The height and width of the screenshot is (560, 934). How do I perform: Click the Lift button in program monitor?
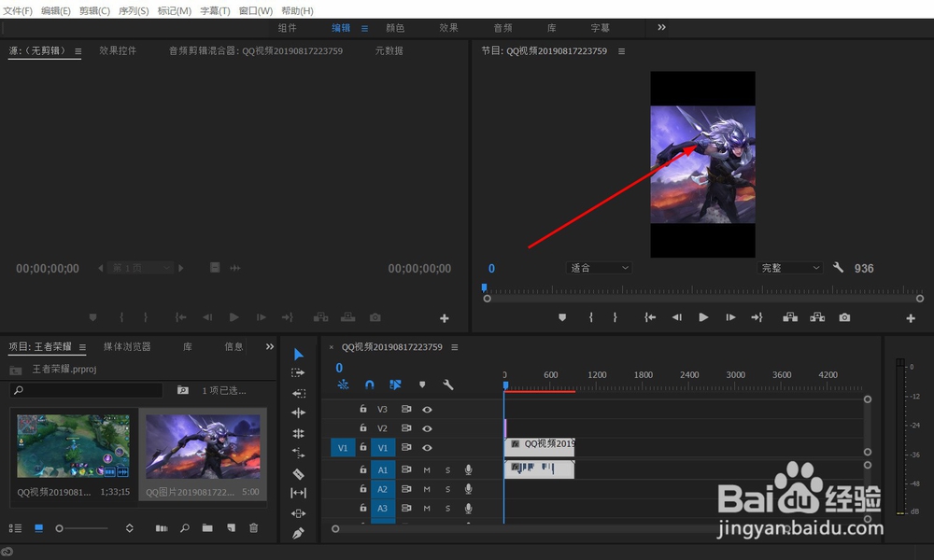(x=790, y=317)
